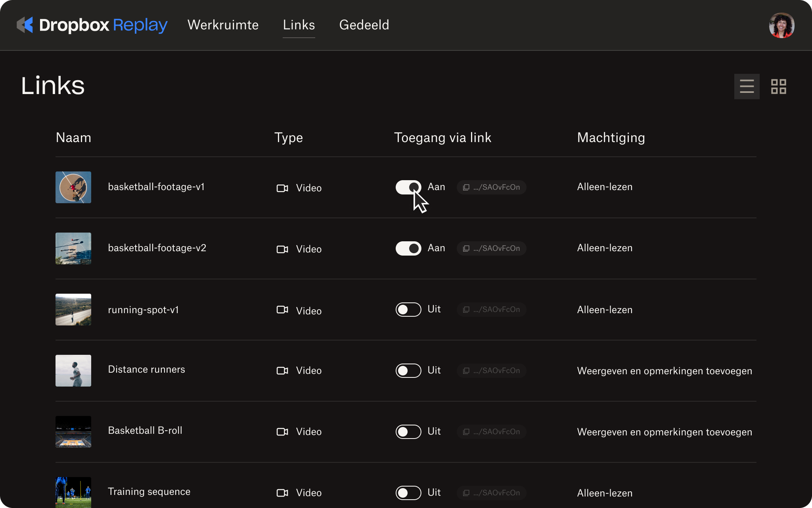Click the video camera icon for running-spot-v1
The image size is (812, 508).
(x=282, y=310)
